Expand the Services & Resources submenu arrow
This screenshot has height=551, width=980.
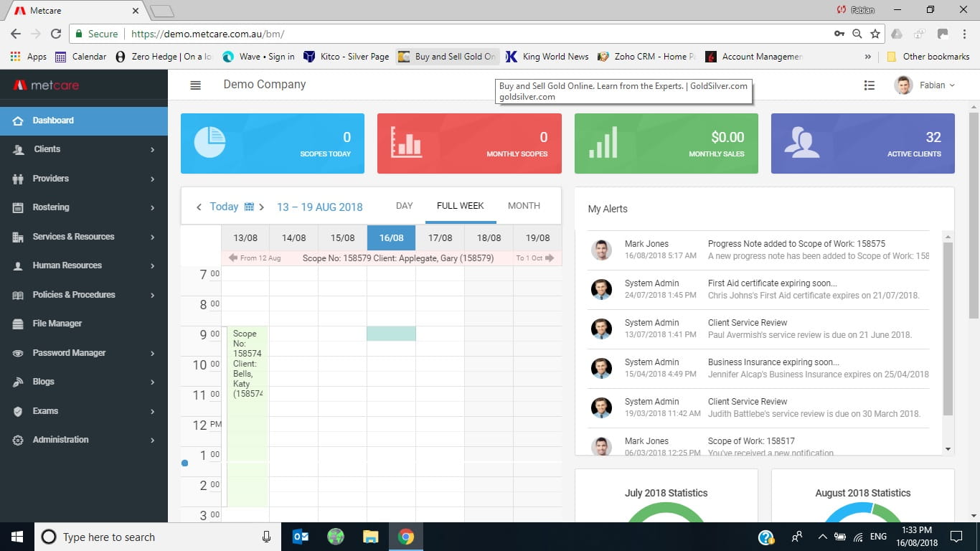(153, 237)
